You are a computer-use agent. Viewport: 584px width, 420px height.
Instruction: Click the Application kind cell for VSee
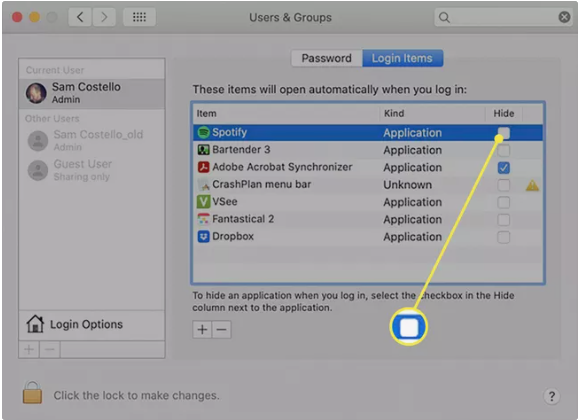412,203
